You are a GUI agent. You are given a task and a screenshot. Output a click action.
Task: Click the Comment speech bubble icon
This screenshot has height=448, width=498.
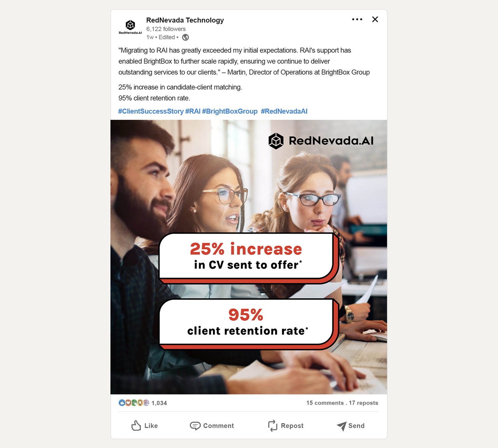[195, 426]
